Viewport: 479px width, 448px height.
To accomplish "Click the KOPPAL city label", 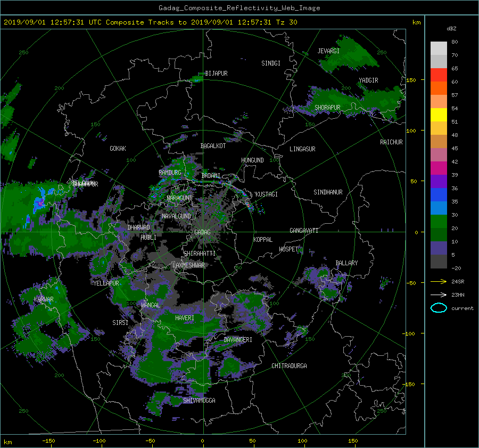I will coord(263,240).
